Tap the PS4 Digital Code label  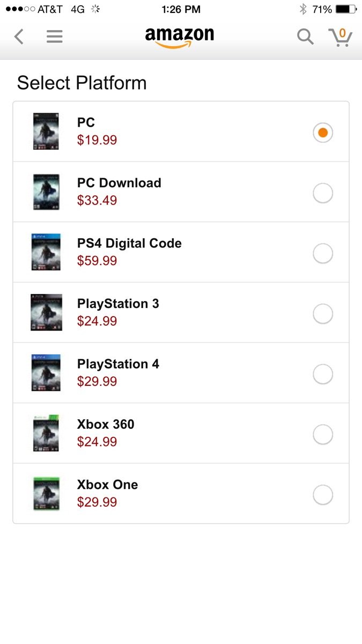[x=129, y=243]
